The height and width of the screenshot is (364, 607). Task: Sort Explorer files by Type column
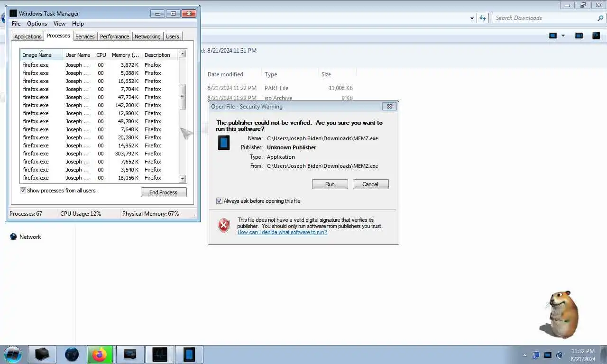click(290, 74)
